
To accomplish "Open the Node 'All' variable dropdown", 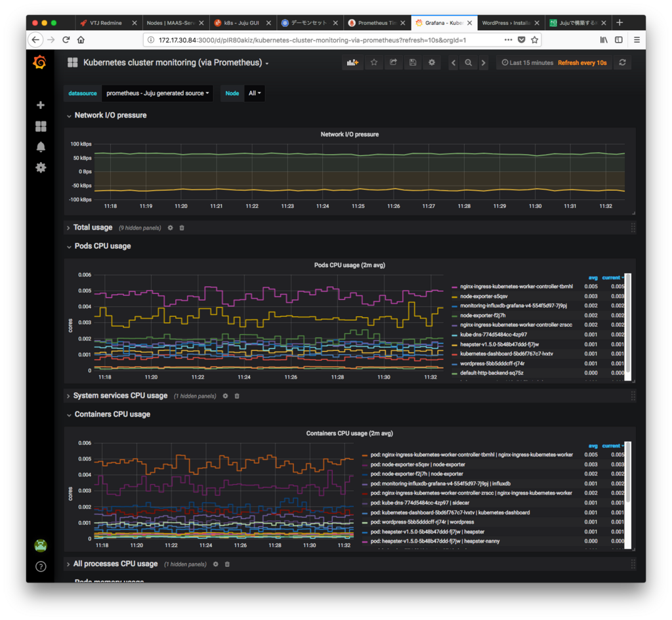I will [x=255, y=93].
